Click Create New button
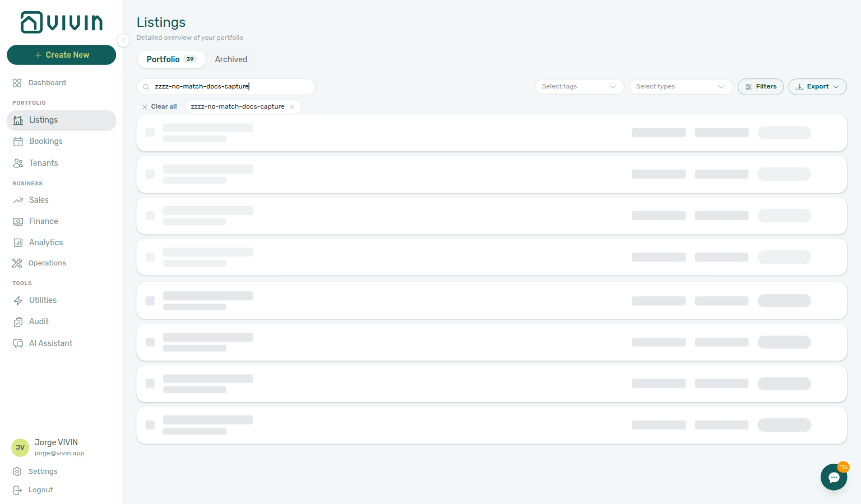The height and width of the screenshot is (504, 861). pos(62,55)
